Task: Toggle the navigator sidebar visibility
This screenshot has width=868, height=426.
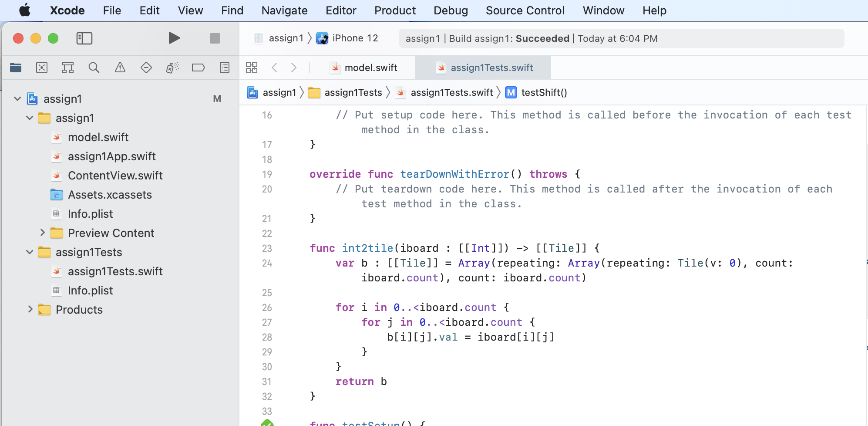Action: [84, 38]
